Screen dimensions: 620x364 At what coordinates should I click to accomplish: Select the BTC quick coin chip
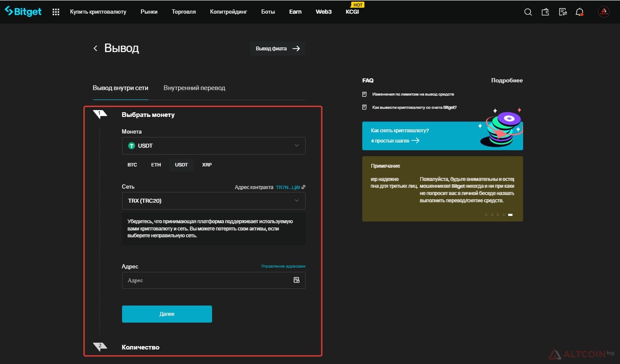(x=132, y=165)
